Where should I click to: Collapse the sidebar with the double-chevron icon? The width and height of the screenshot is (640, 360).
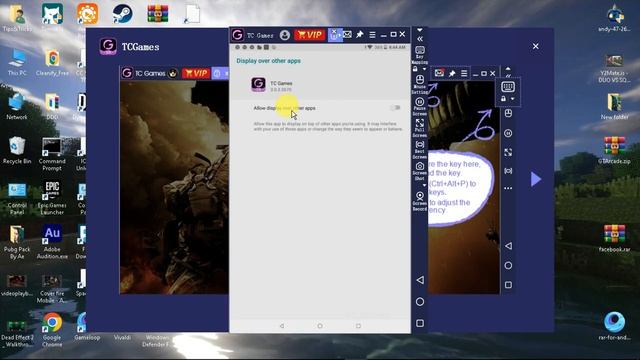point(420,39)
